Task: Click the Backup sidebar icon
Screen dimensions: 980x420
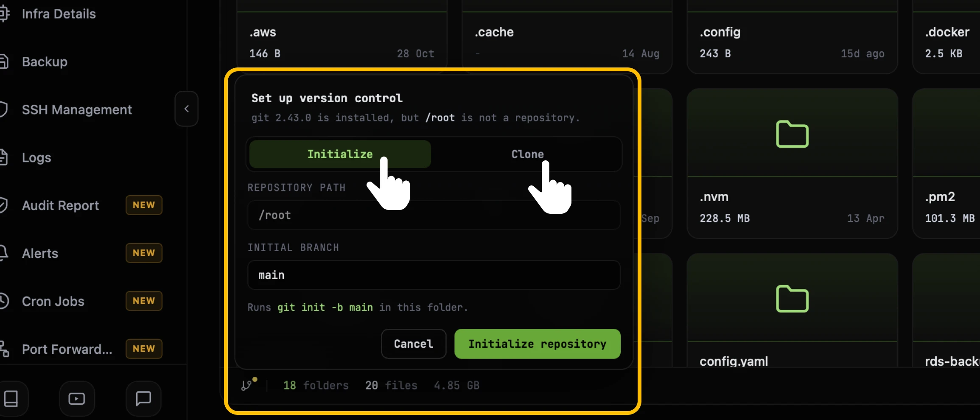Action: click(x=3, y=62)
